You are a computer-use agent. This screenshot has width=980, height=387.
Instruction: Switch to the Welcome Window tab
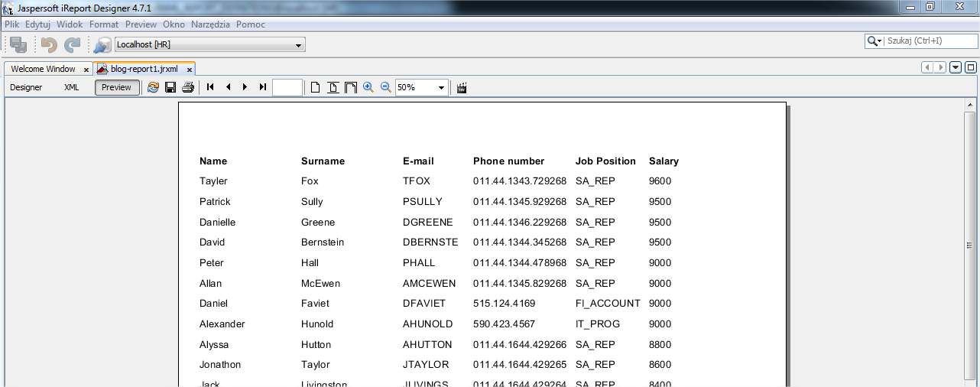click(x=43, y=69)
